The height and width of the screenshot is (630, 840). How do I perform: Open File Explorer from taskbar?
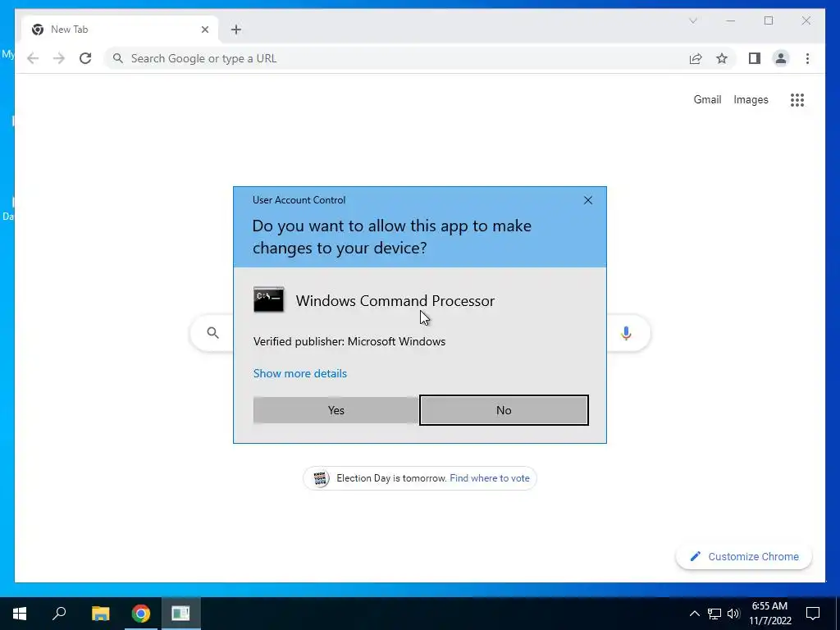pyautogui.click(x=100, y=614)
